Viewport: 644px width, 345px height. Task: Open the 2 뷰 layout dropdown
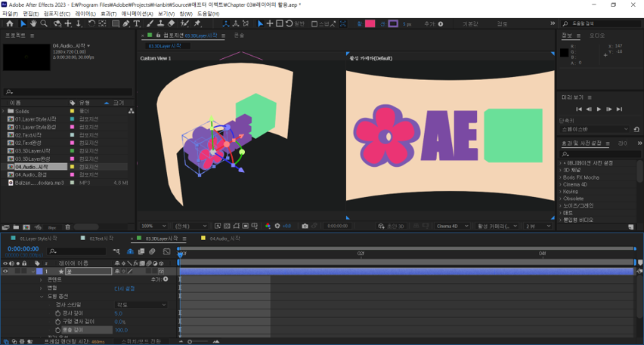(537, 226)
